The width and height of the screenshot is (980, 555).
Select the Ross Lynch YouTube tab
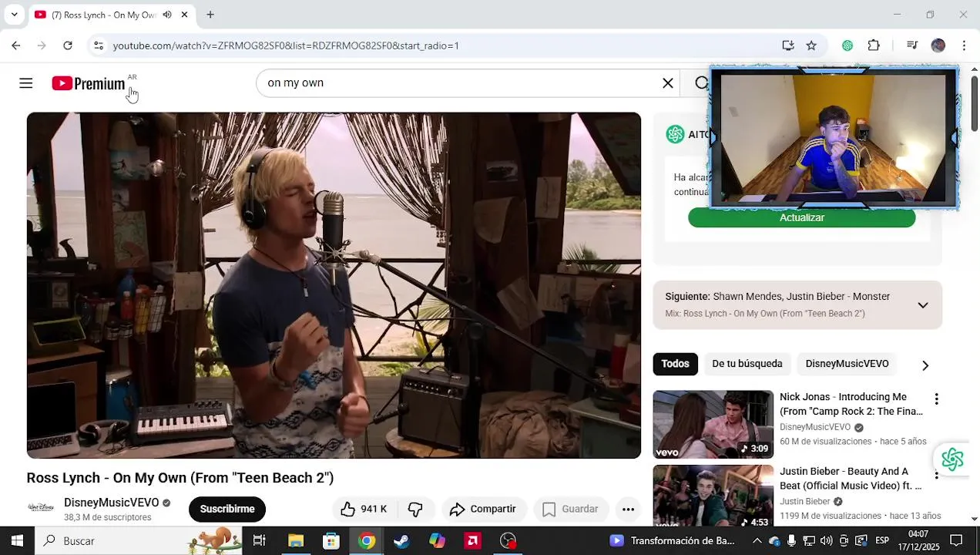[112, 15]
